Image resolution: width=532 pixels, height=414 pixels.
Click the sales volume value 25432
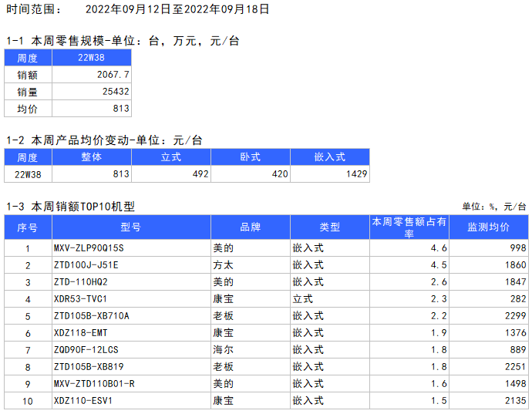point(116,91)
